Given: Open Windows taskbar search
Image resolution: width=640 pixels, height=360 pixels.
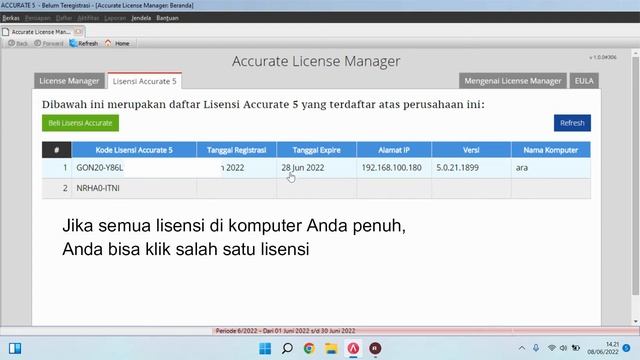Looking at the screenshot, I should (x=287, y=349).
